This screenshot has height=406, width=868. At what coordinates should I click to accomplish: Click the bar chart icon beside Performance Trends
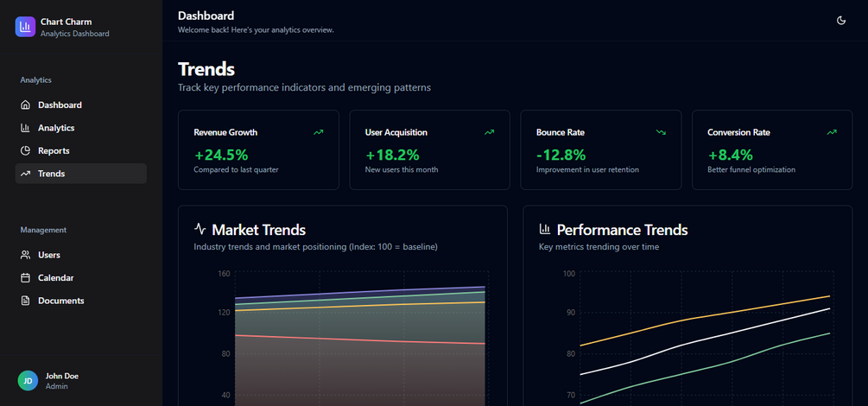coord(545,228)
